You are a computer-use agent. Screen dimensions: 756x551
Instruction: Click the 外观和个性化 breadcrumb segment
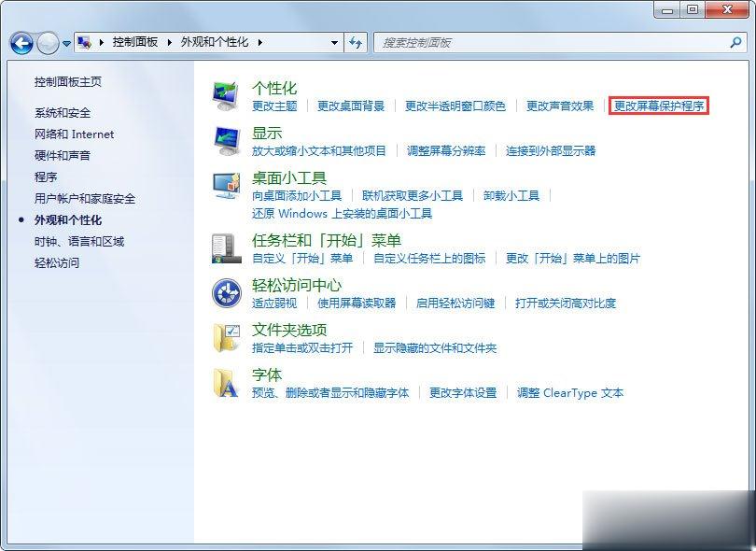[x=215, y=42]
